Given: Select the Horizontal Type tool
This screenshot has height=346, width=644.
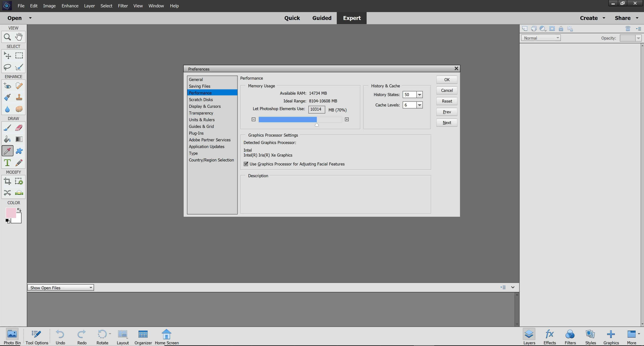Looking at the screenshot, I should 7,163.
